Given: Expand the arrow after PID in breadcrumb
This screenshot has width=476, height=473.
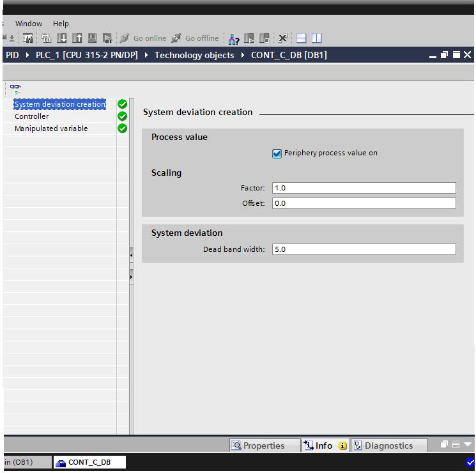Looking at the screenshot, I should pyautogui.click(x=27, y=55).
